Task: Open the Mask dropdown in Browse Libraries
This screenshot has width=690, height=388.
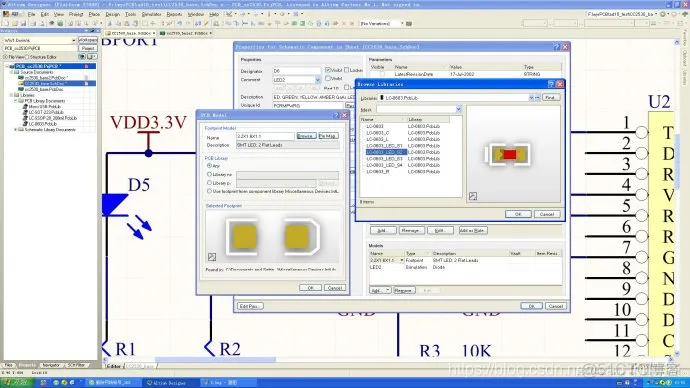Action: [459, 109]
